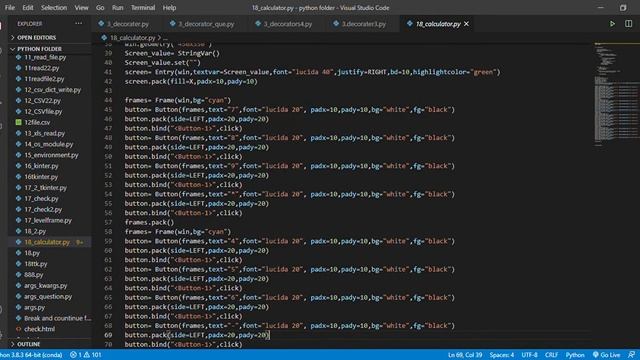Open Break and countinue file in Explorer
640x360 pixels.
(57, 318)
